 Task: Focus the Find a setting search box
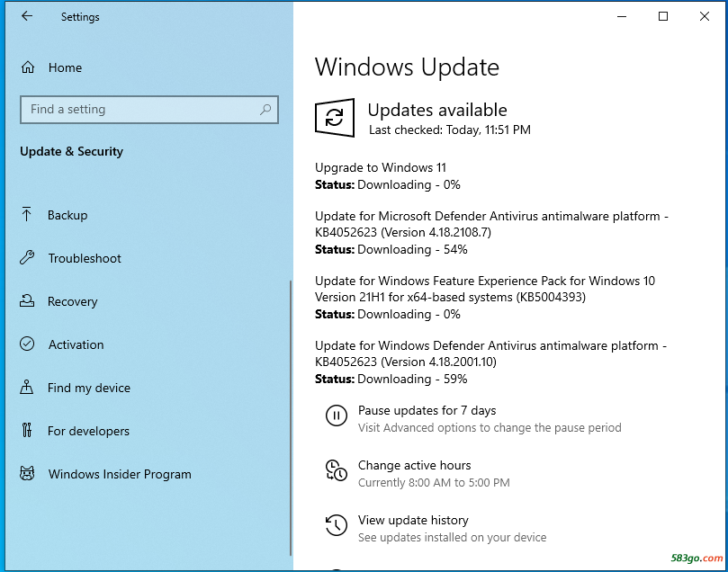click(149, 110)
